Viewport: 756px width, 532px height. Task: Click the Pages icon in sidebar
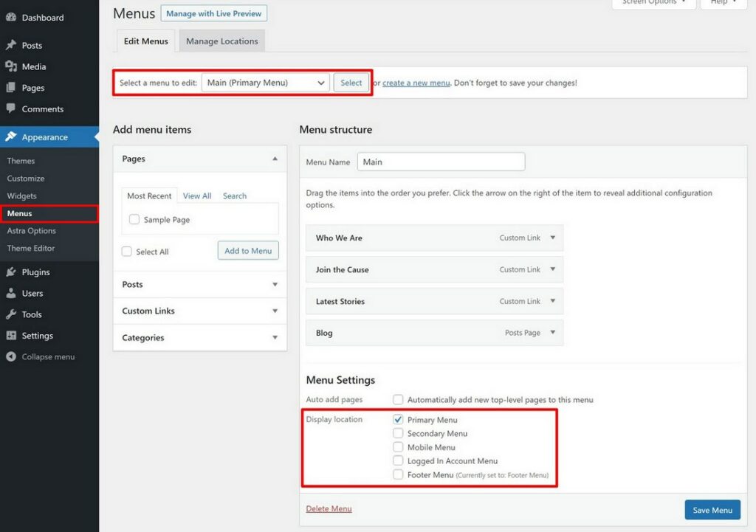[11, 88]
